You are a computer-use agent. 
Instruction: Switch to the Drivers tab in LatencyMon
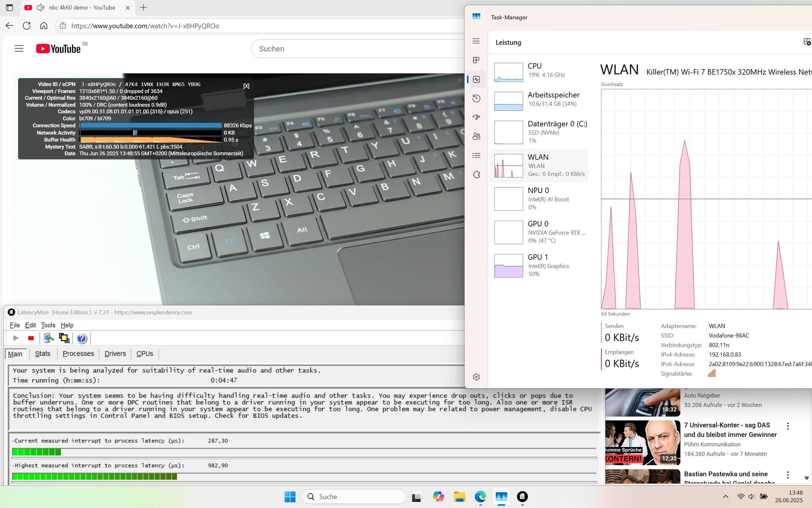(x=115, y=353)
